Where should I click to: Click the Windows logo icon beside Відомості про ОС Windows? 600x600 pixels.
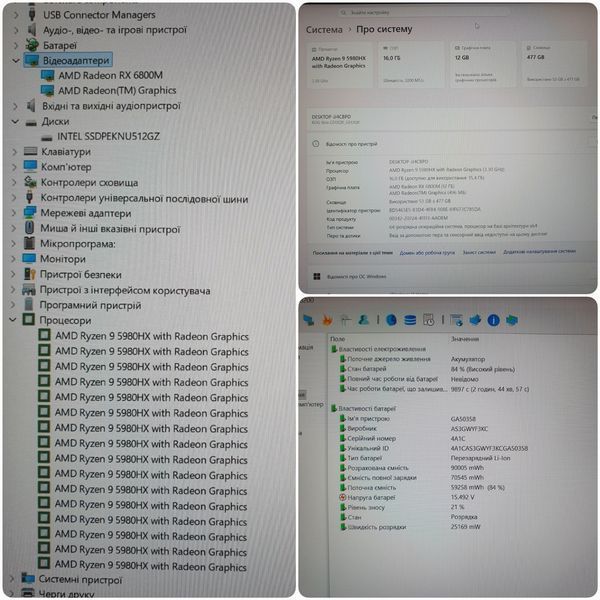point(317,276)
